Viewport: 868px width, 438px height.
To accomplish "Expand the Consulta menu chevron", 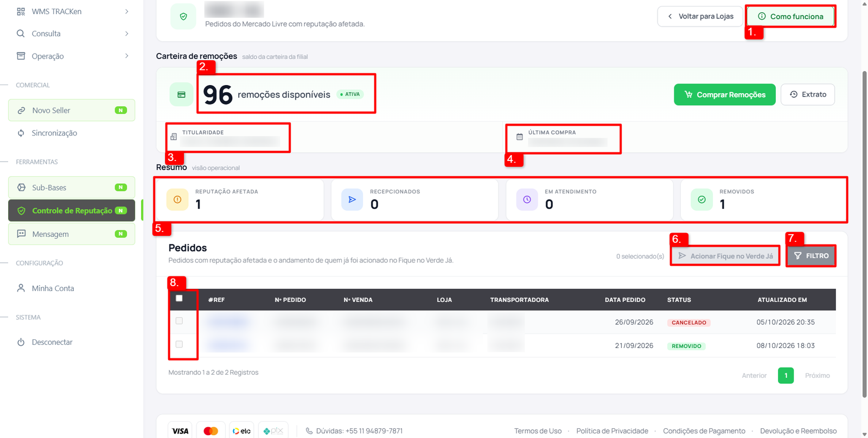I will tap(126, 34).
